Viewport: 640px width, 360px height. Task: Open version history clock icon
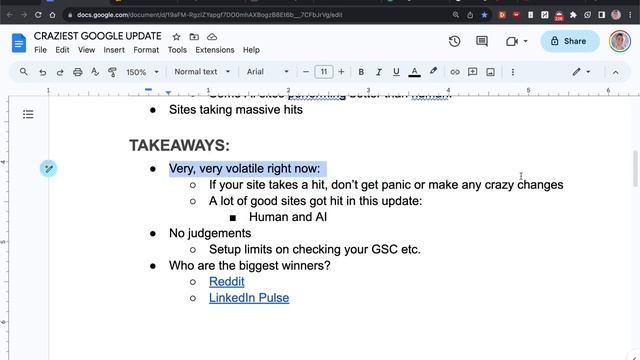pos(454,41)
